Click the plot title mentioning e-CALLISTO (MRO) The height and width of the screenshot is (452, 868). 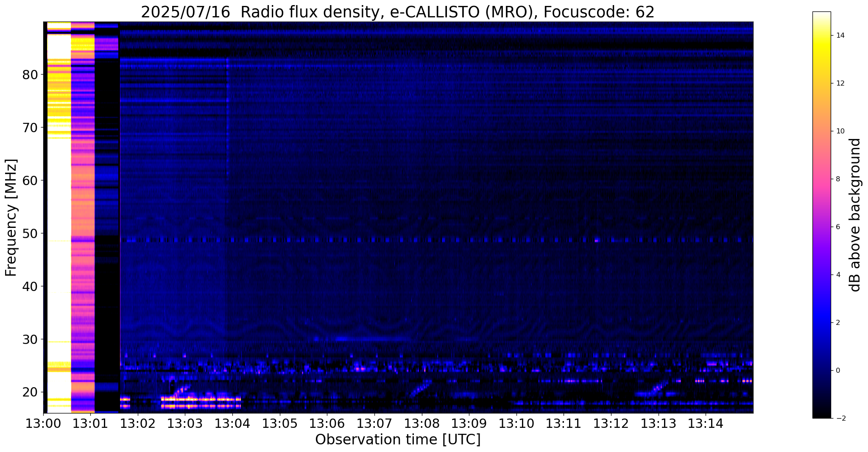click(x=398, y=12)
